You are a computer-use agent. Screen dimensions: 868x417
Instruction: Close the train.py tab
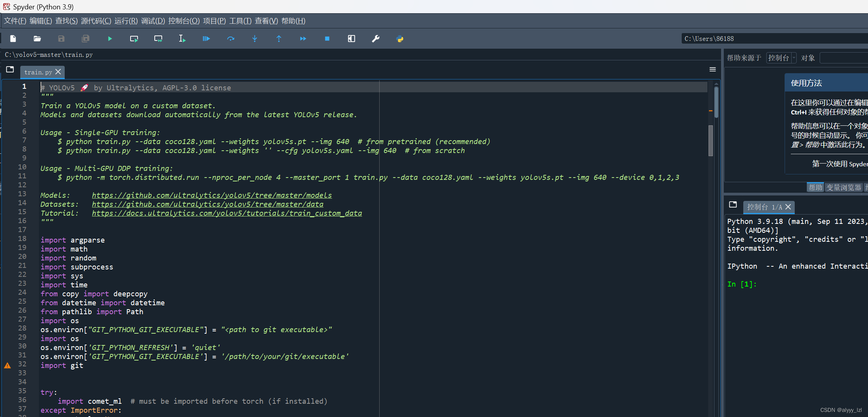tap(58, 72)
